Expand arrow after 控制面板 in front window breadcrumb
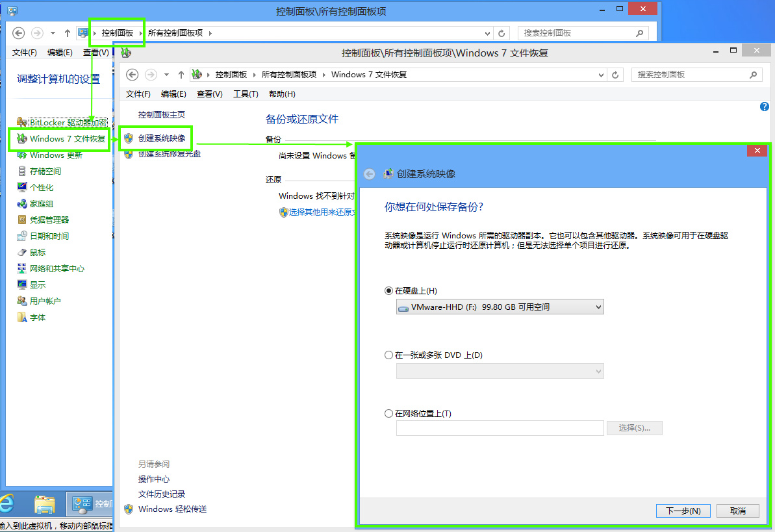Viewport: 775px width, 532px height. 254,75
